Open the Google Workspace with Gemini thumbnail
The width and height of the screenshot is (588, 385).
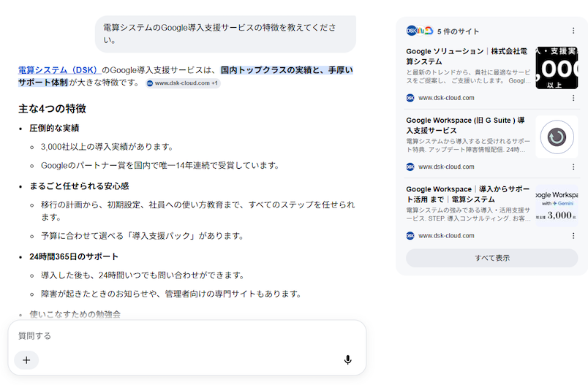click(x=557, y=205)
